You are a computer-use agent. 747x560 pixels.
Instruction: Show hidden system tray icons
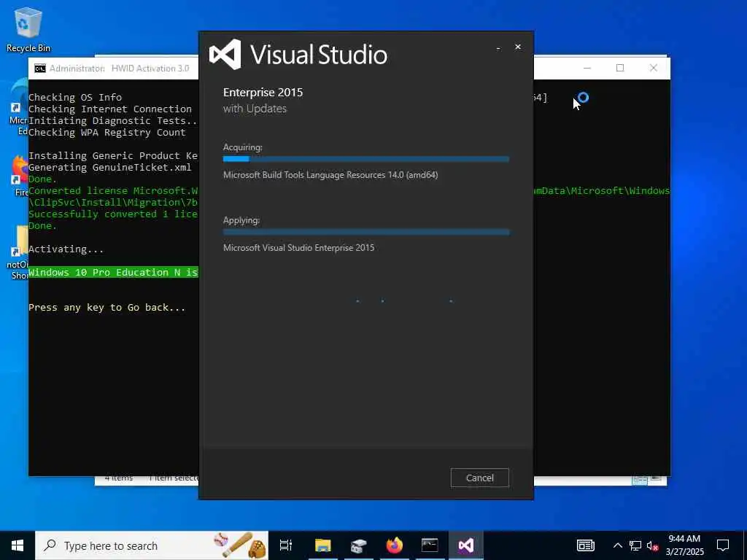(x=617, y=545)
